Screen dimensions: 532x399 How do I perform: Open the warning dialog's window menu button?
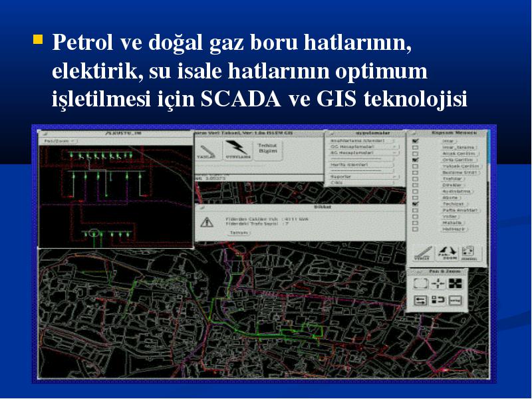(201, 207)
